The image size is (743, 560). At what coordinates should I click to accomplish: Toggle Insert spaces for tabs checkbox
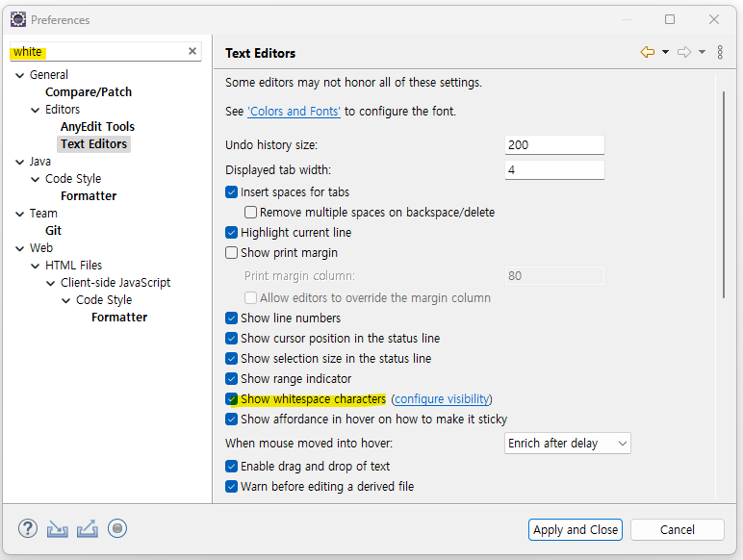(x=231, y=191)
